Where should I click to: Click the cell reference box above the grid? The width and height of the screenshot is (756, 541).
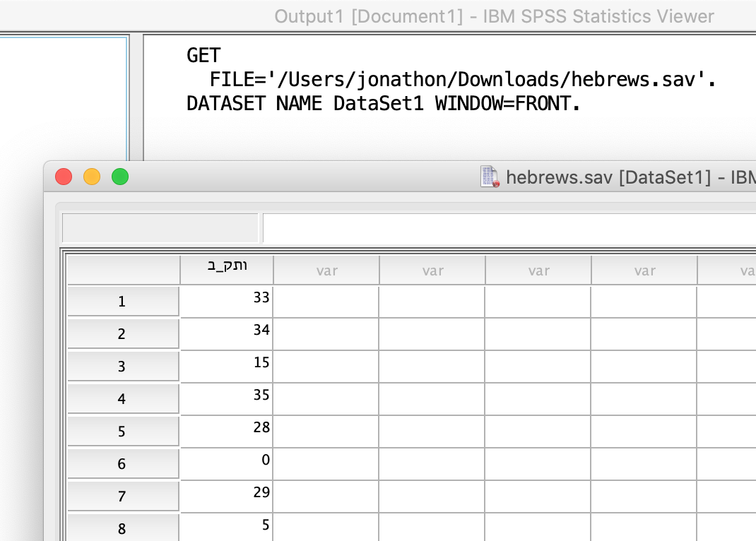(x=159, y=227)
